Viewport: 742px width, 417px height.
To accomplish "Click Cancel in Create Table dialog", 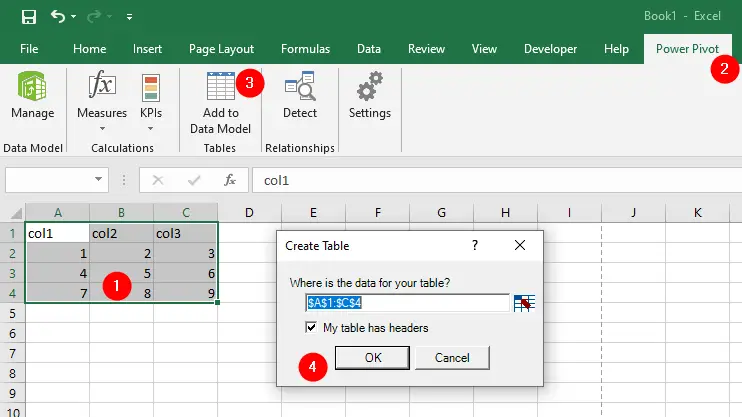I will click(452, 357).
